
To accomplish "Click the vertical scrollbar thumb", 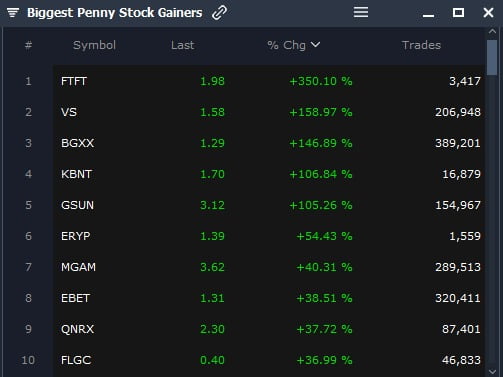I will coord(492,58).
